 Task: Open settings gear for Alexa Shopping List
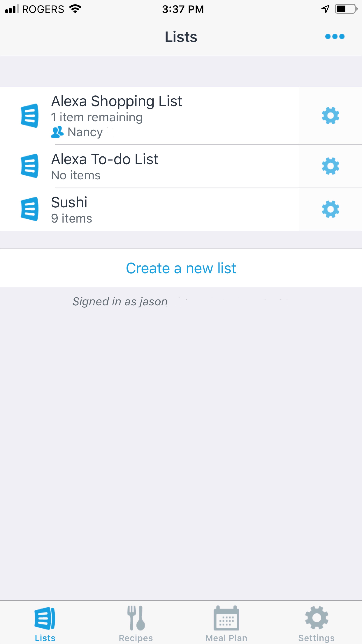(330, 116)
